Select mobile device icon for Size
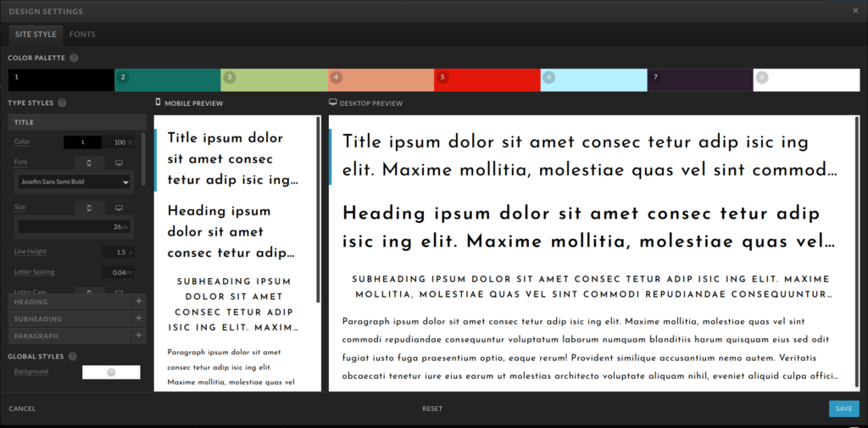Image resolution: width=868 pixels, height=428 pixels. 89,208
